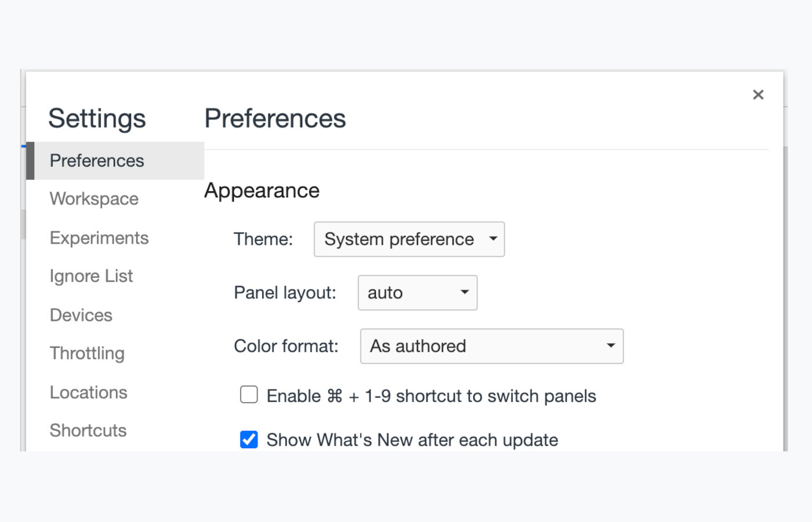Expand the Panel layout dropdown set to auto
This screenshot has height=522, width=812.
click(x=418, y=292)
